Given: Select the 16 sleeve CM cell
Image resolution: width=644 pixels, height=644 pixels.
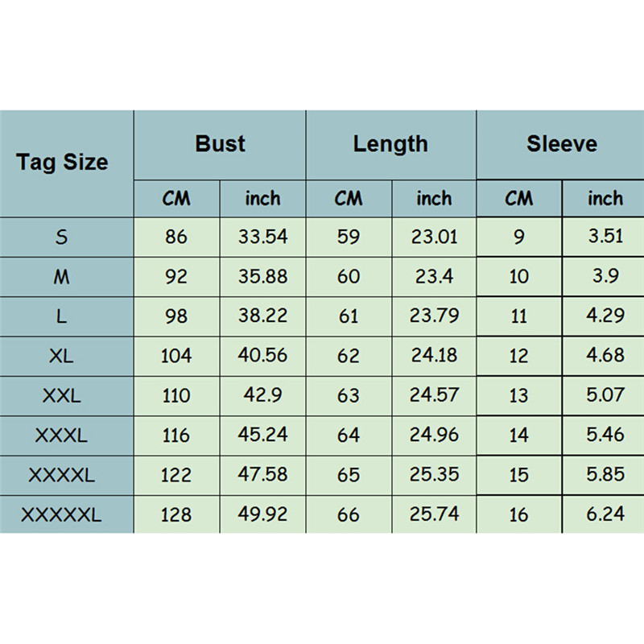Looking at the screenshot, I should tap(519, 514).
